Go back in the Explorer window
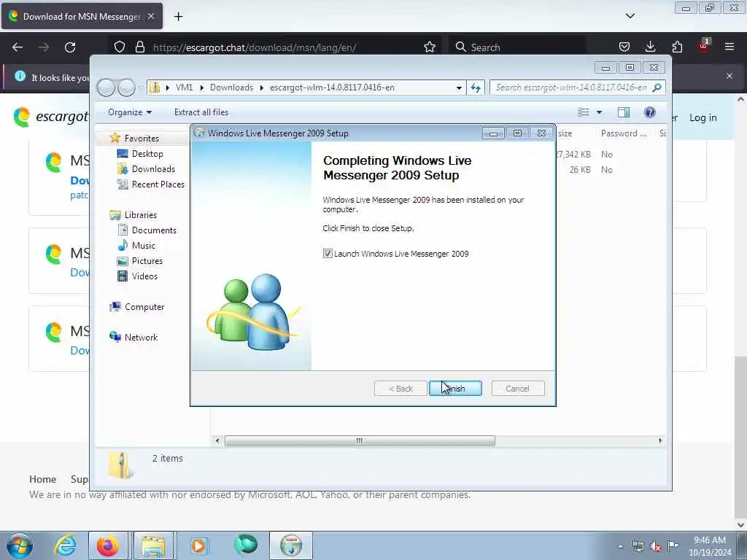This screenshot has height=560, width=747. [x=106, y=87]
